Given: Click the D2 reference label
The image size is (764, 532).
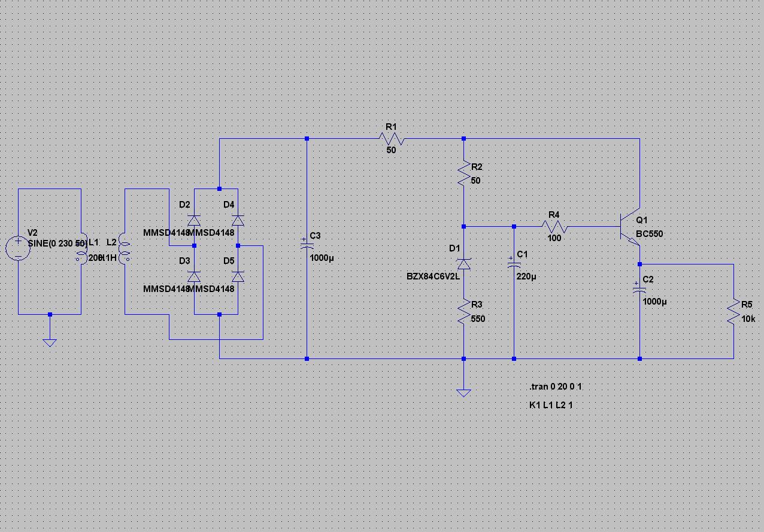Looking at the screenshot, I should [185, 205].
